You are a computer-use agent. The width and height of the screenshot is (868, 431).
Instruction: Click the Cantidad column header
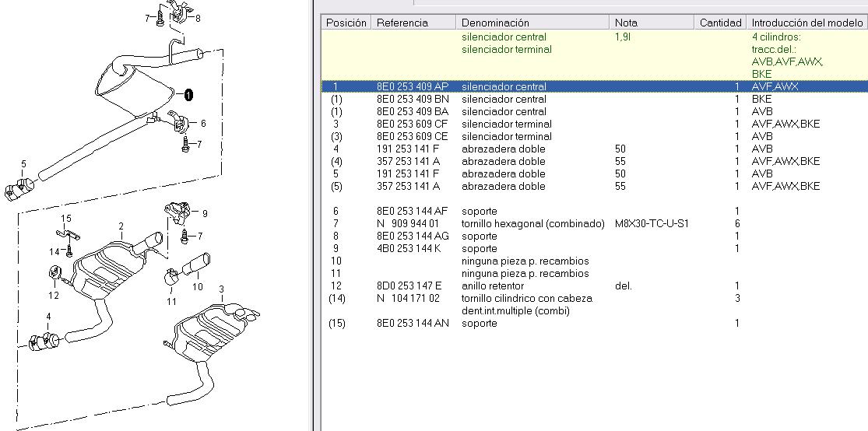tap(720, 23)
